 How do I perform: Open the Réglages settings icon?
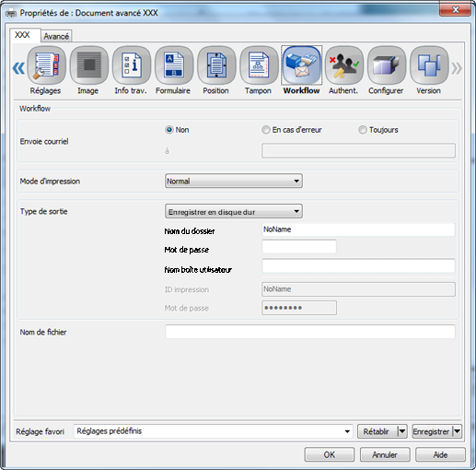(46, 65)
